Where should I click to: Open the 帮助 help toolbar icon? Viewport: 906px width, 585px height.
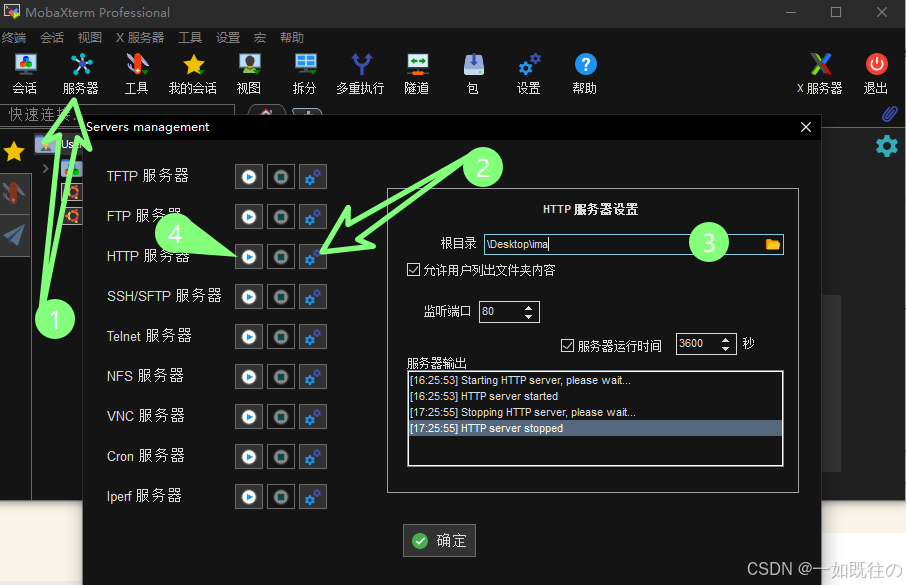tap(585, 73)
